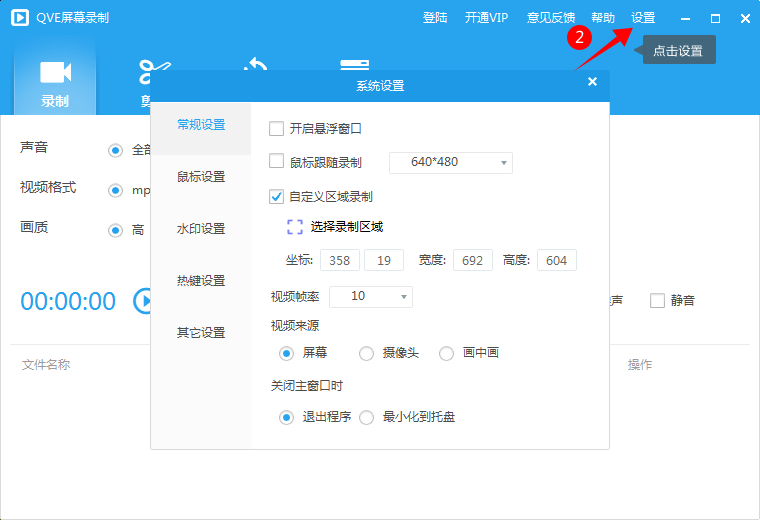Select the 声音 radio option
This screenshot has height=520, width=760.
click(115, 151)
